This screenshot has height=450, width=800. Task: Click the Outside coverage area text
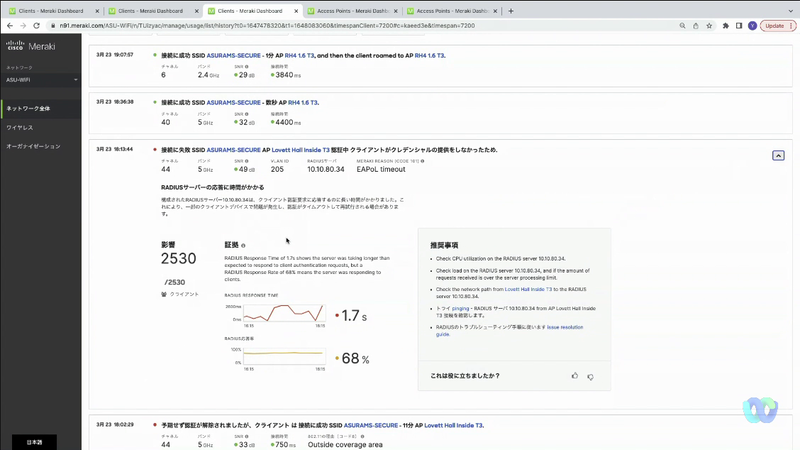pyautogui.click(x=345, y=445)
